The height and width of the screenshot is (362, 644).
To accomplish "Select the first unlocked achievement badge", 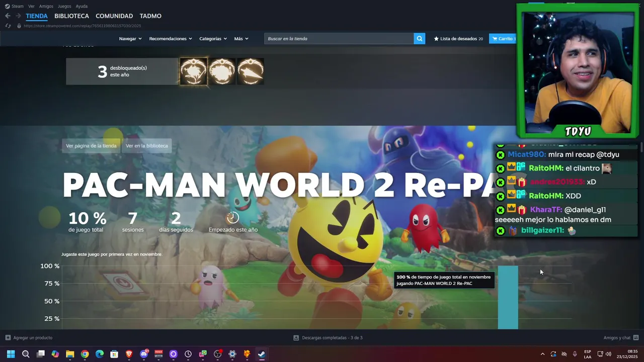I will click(x=193, y=71).
